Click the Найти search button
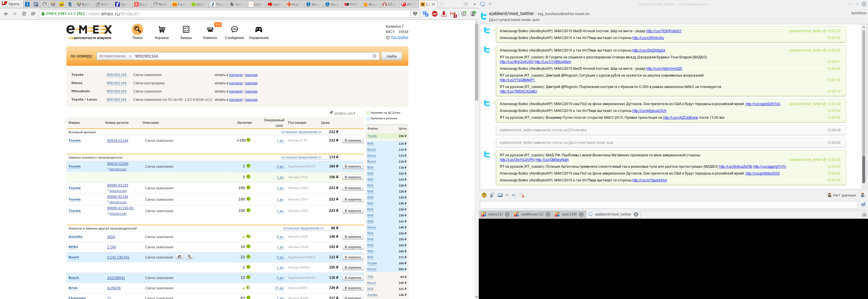 391,56
